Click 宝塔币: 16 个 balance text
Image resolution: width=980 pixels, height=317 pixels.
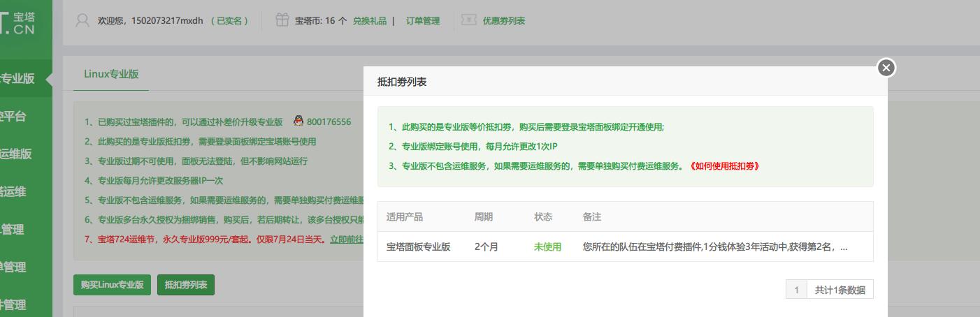(322, 21)
